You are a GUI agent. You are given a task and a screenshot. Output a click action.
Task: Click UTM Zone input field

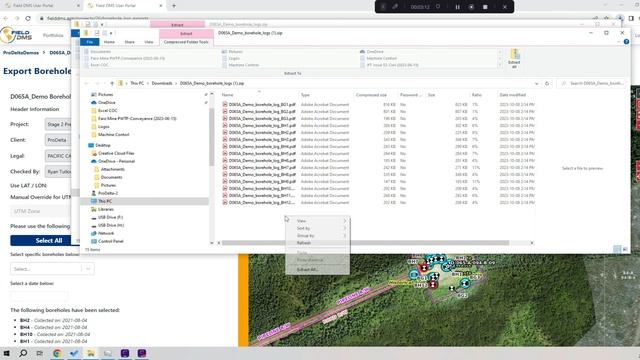click(41, 211)
